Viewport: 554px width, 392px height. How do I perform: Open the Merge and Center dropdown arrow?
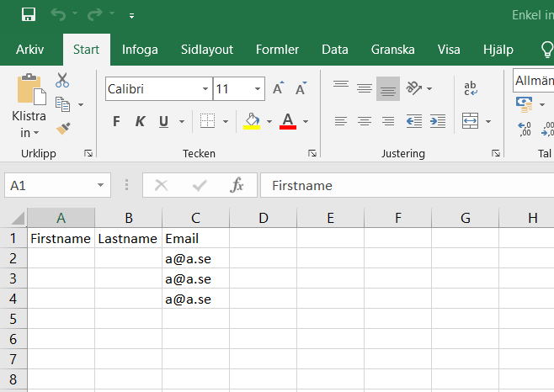[488, 122]
